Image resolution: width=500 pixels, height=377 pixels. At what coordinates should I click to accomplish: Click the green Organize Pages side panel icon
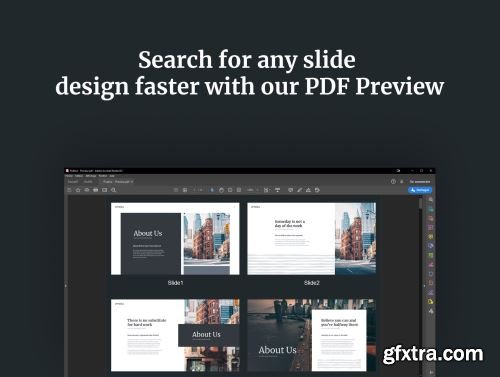[x=431, y=255]
